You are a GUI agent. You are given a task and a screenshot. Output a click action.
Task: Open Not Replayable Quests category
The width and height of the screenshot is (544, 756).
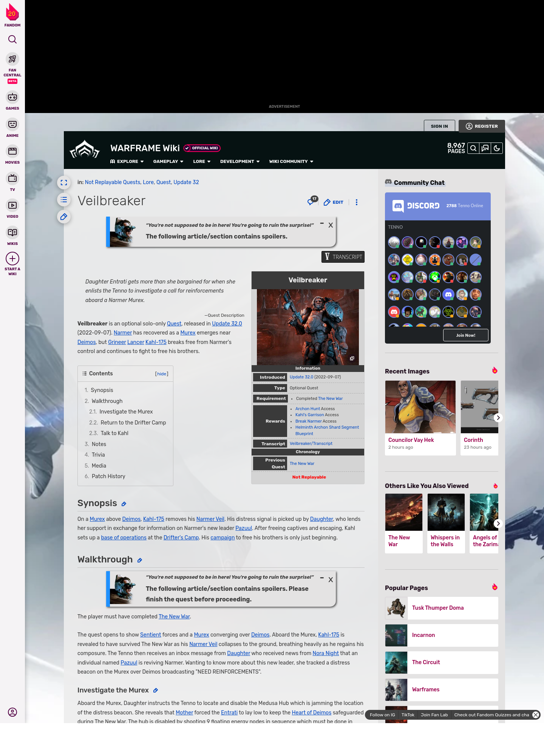113,182
